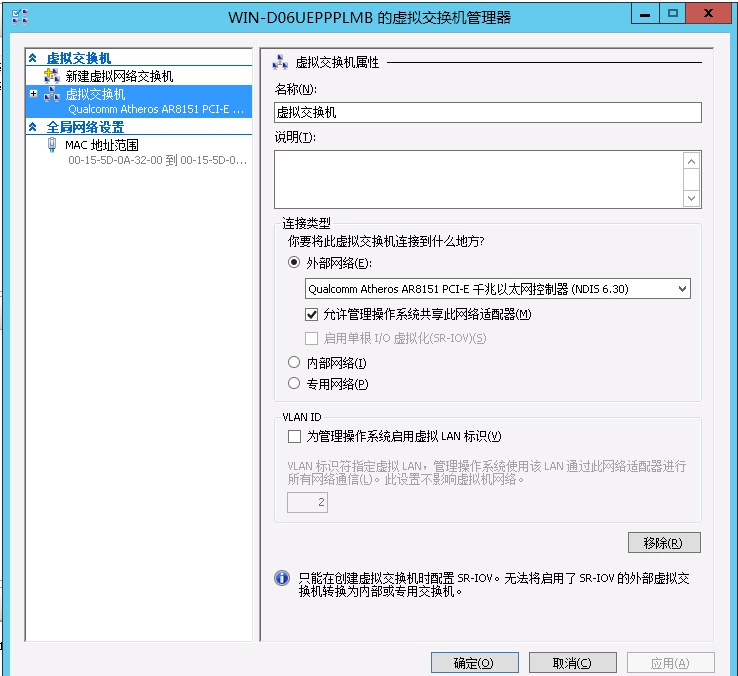Click the 移除(R) button

[664, 543]
